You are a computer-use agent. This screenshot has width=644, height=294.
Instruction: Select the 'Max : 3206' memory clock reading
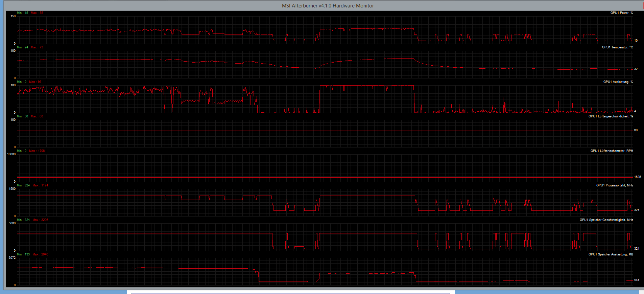(x=41, y=220)
